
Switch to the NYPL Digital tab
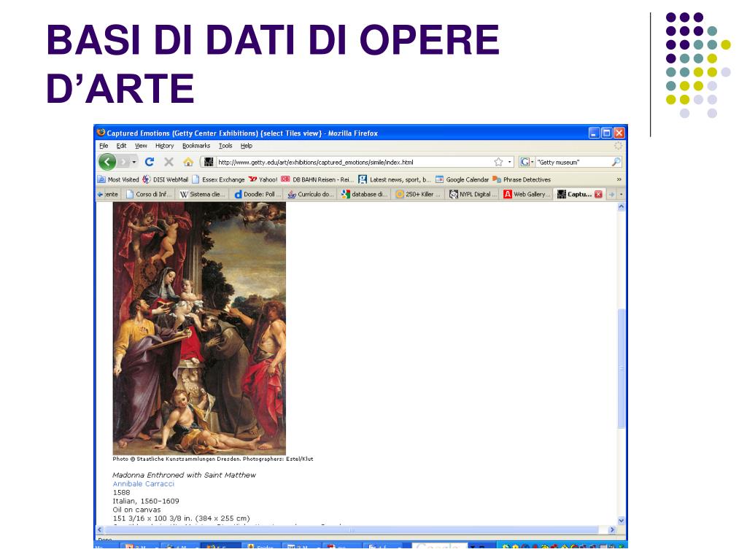coord(473,194)
